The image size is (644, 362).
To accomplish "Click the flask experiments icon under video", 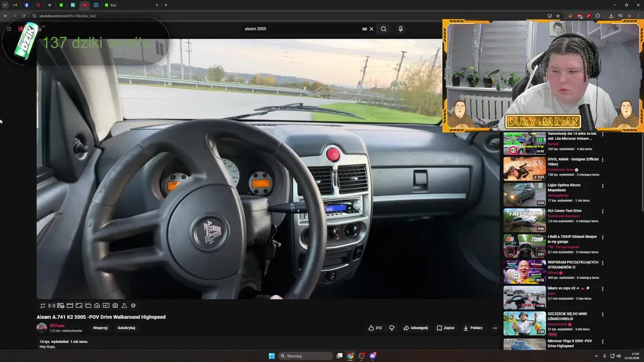I will pos(124,306).
